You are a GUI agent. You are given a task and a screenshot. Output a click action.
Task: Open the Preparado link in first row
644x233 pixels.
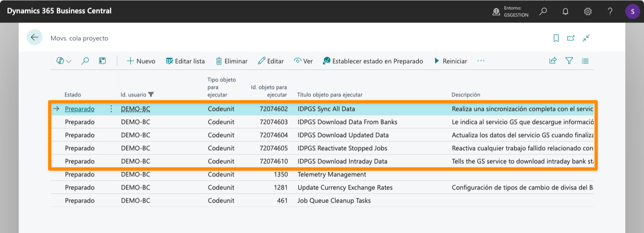[x=79, y=109]
